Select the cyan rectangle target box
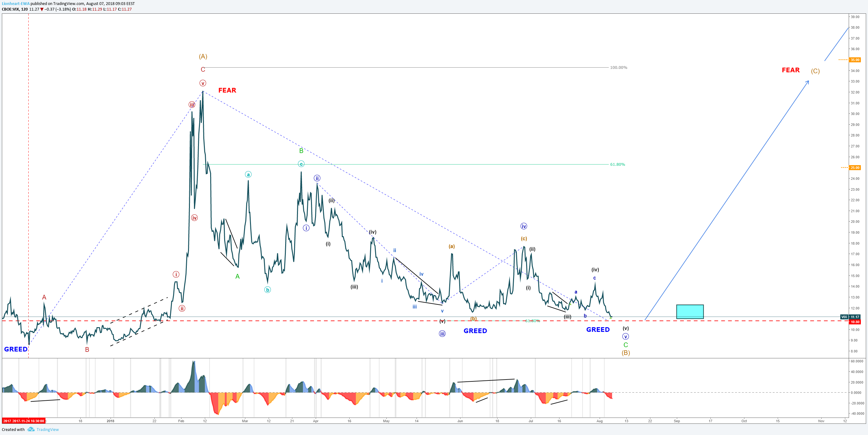The width and height of the screenshot is (868, 435). pyautogui.click(x=690, y=312)
